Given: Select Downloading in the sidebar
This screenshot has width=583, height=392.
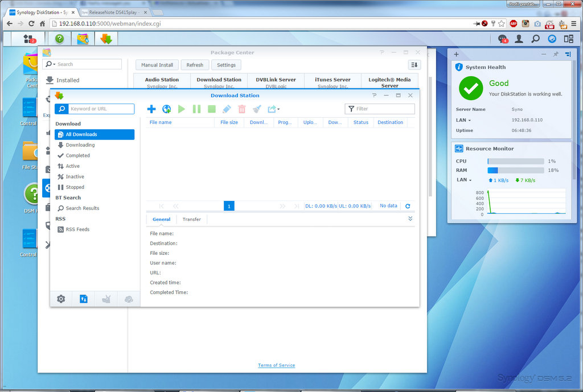Looking at the screenshot, I should pos(95,145).
